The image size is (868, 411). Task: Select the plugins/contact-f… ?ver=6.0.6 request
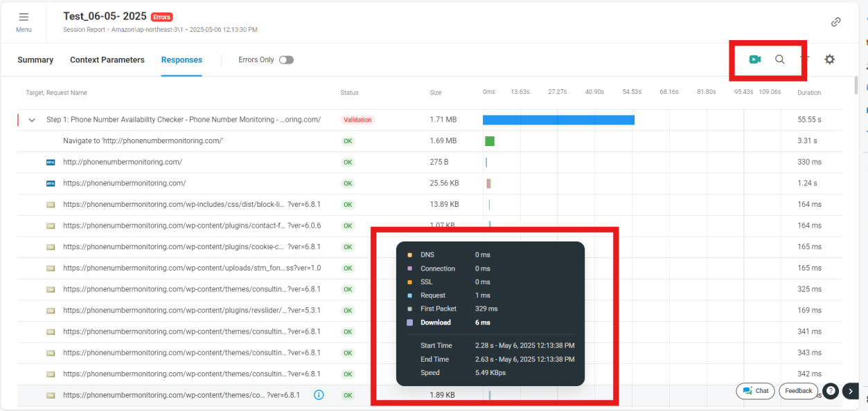429,226
